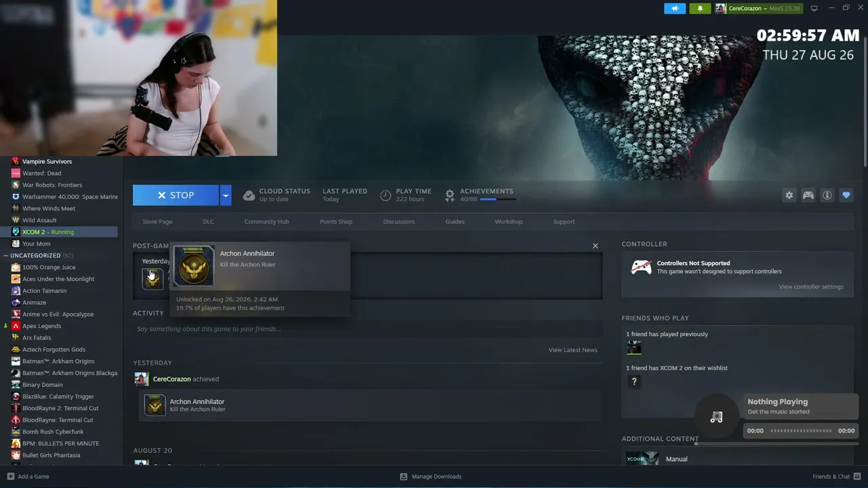Viewport: 868px width, 488px height.
Task: Open the Store Page tab
Action: [157, 222]
